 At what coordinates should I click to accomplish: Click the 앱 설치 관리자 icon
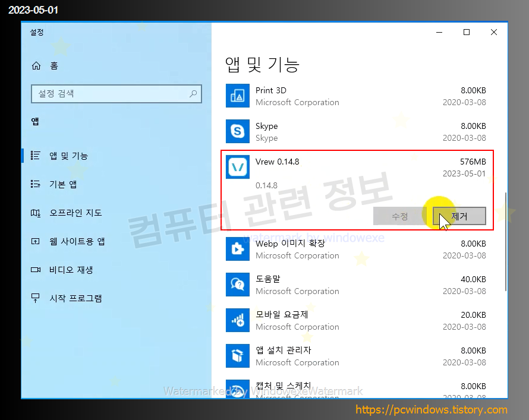(238, 356)
